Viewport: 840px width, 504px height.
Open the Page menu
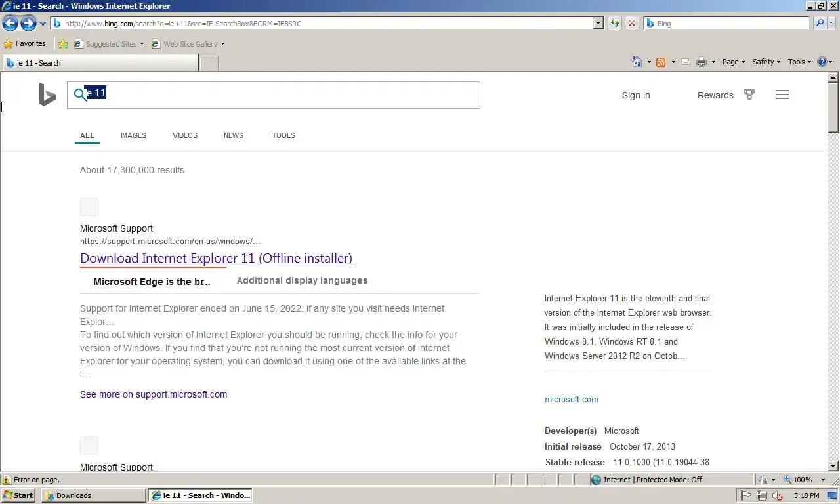(x=733, y=62)
